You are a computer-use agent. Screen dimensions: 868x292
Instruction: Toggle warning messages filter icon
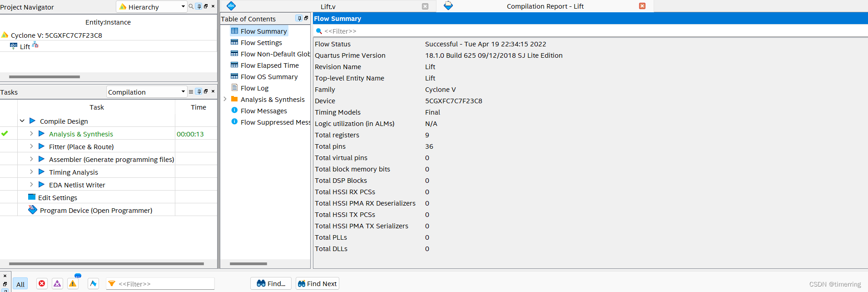[x=73, y=284]
